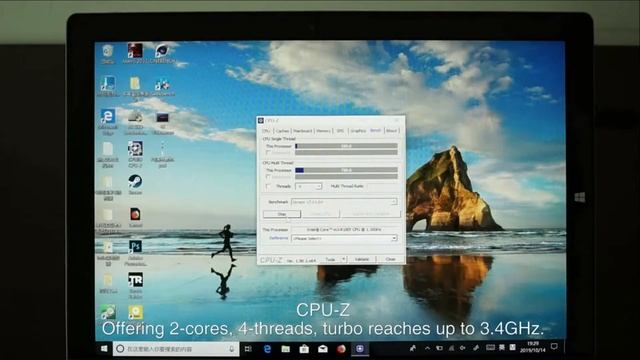Open Edge from the taskbar
The height and width of the screenshot is (360, 640).
pyautogui.click(x=267, y=349)
